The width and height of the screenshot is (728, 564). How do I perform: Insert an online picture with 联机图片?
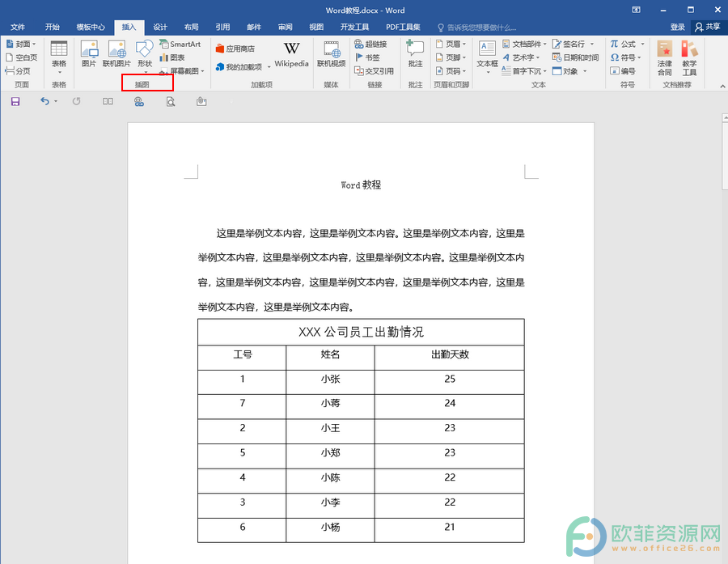point(116,54)
